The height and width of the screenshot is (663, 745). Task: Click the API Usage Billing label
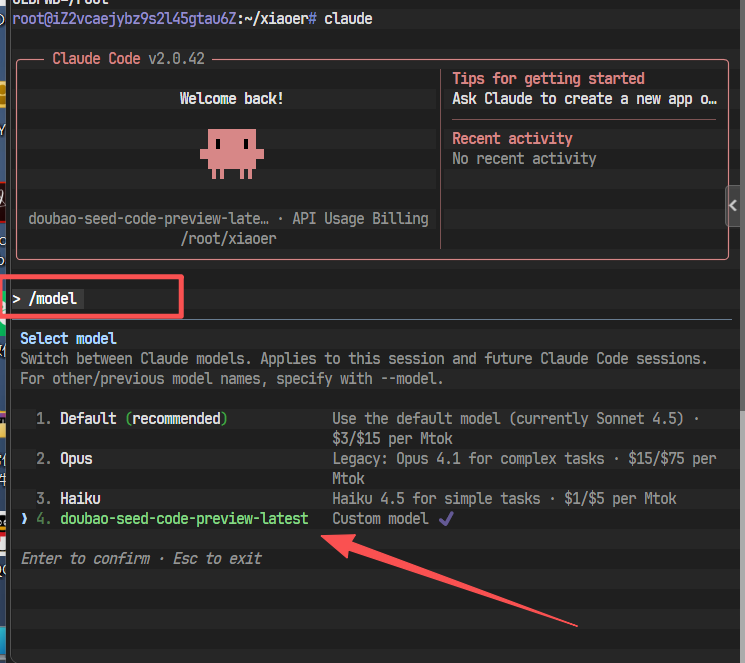pos(360,218)
